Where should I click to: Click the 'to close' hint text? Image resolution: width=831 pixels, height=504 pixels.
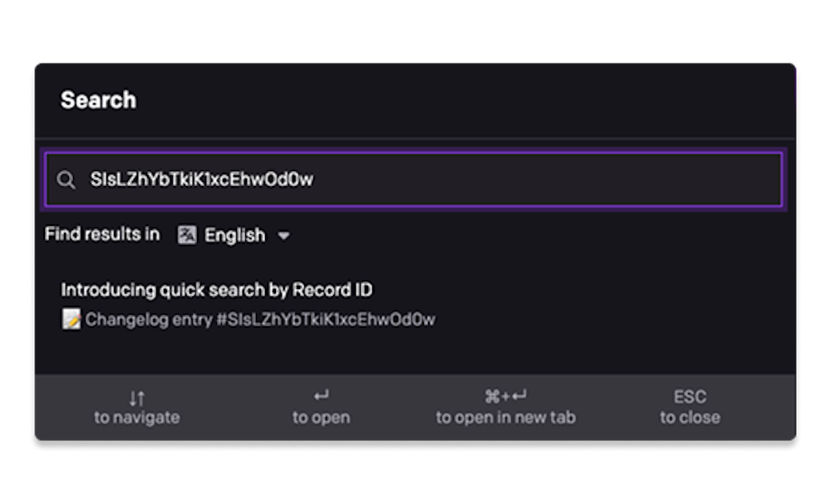690,418
